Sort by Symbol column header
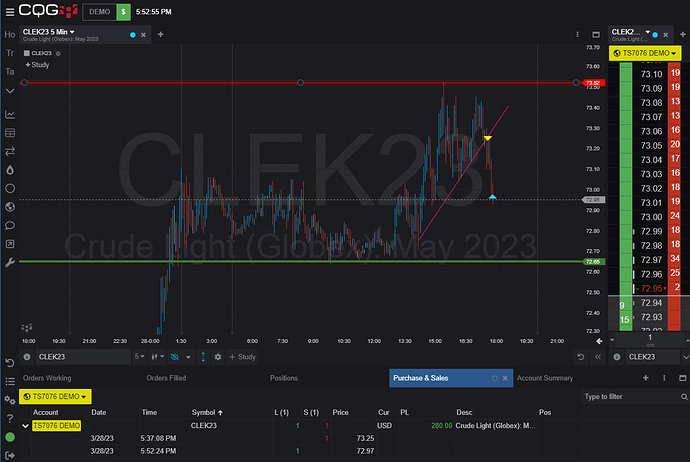Screen dimensions: 690x462 click(x=207, y=412)
